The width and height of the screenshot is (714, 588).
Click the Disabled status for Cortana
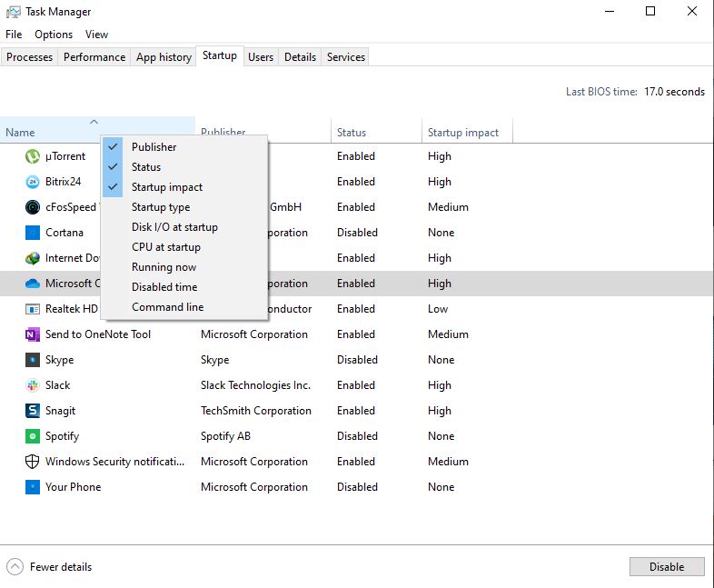pos(357,233)
